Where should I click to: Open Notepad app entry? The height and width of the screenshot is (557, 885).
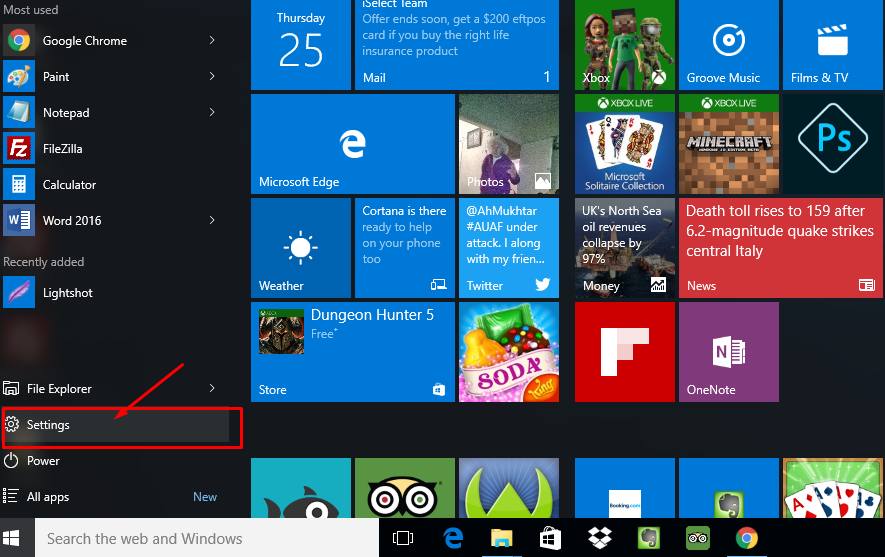point(115,113)
